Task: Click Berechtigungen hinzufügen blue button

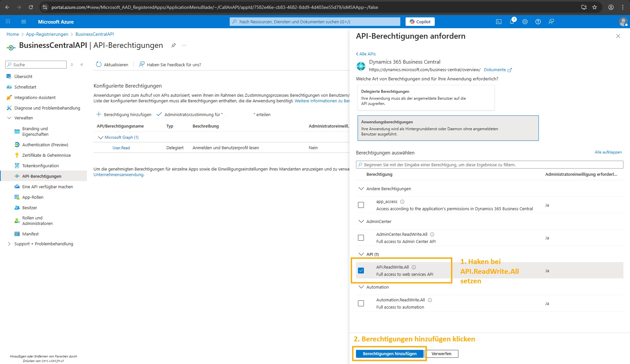Action: click(x=389, y=354)
